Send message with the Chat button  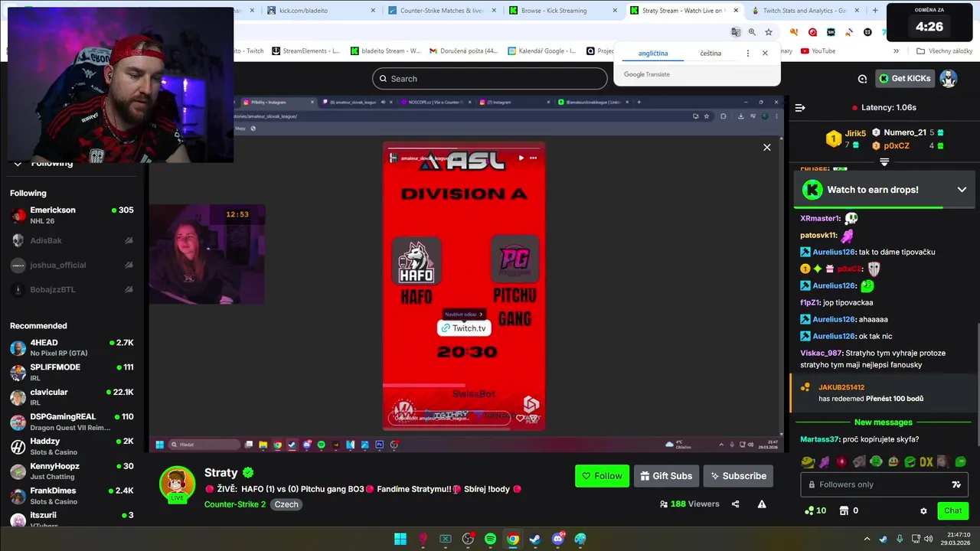[952, 510]
